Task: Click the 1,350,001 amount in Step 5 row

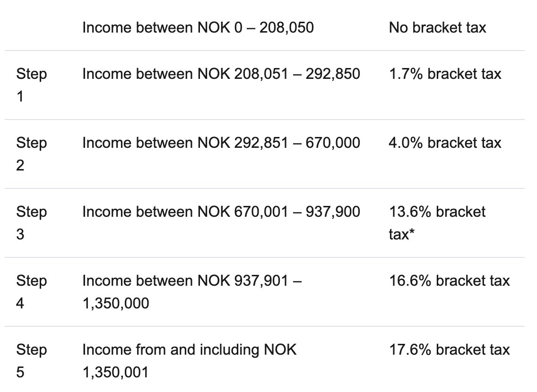Action: point(115,372)
